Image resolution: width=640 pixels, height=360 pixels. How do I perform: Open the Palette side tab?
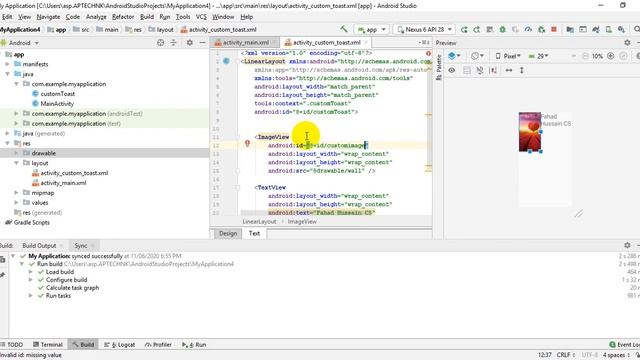tap(439, 67)
